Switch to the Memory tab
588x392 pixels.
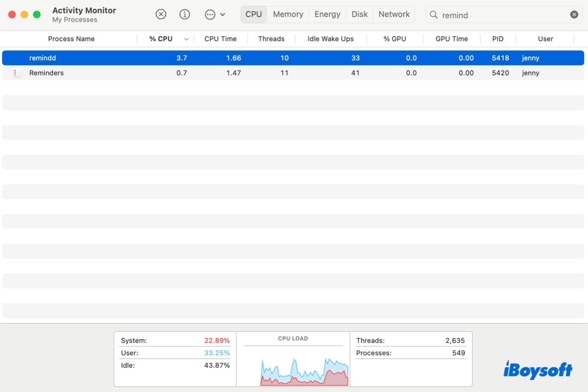(x=288, y=14)
